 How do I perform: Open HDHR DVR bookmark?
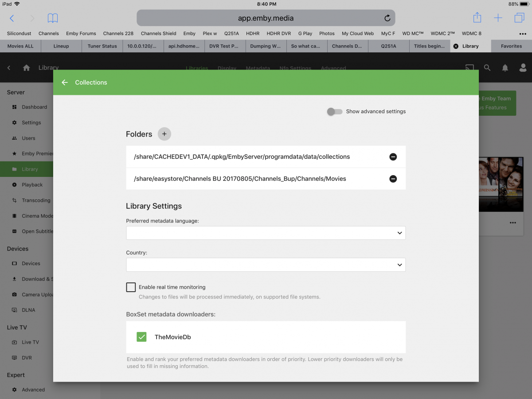[279, 34]
